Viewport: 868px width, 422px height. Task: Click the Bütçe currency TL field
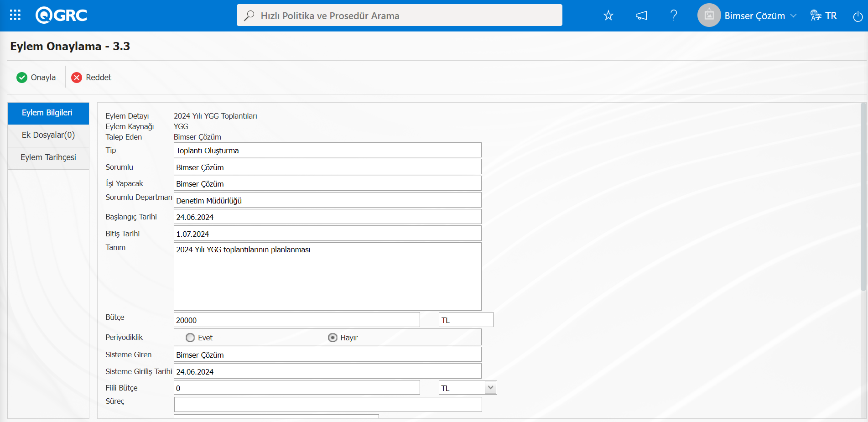click(466, 320)
